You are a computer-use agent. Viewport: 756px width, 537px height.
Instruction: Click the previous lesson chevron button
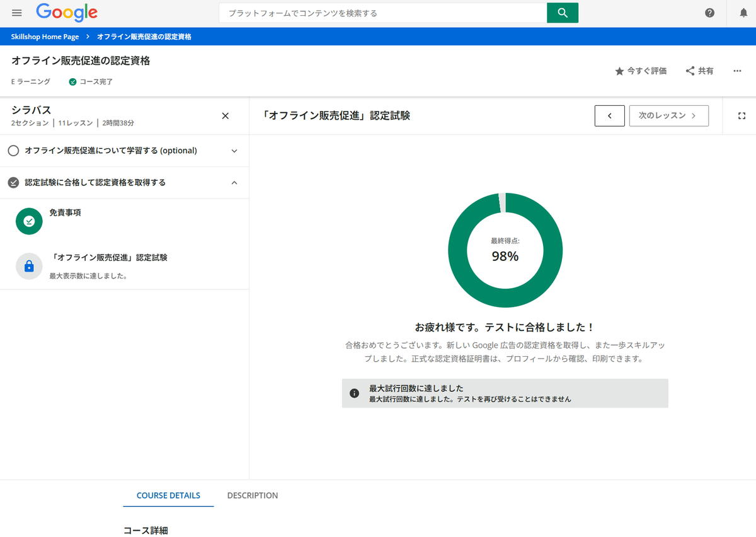tap(609, 115)
